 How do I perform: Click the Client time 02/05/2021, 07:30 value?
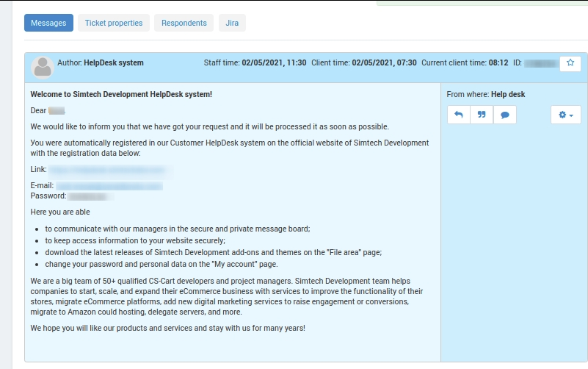click(384, 62)
